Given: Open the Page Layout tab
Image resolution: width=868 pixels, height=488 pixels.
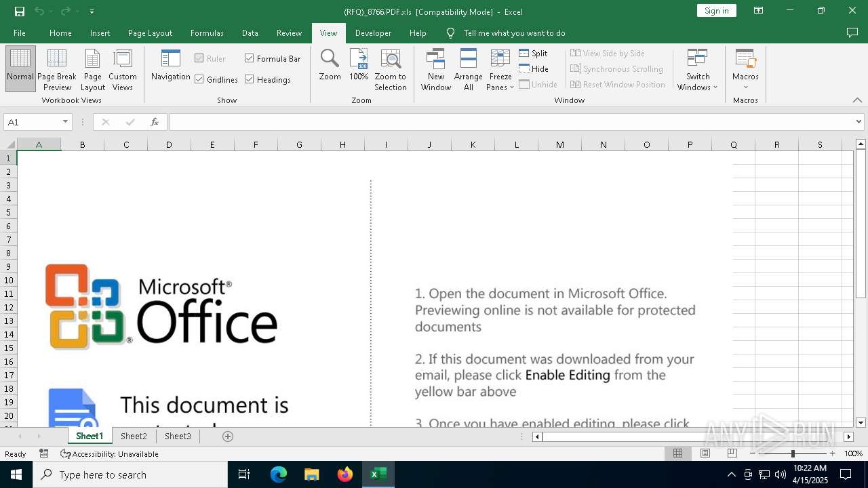Looking at the screenshot, I should pos(150,33).
